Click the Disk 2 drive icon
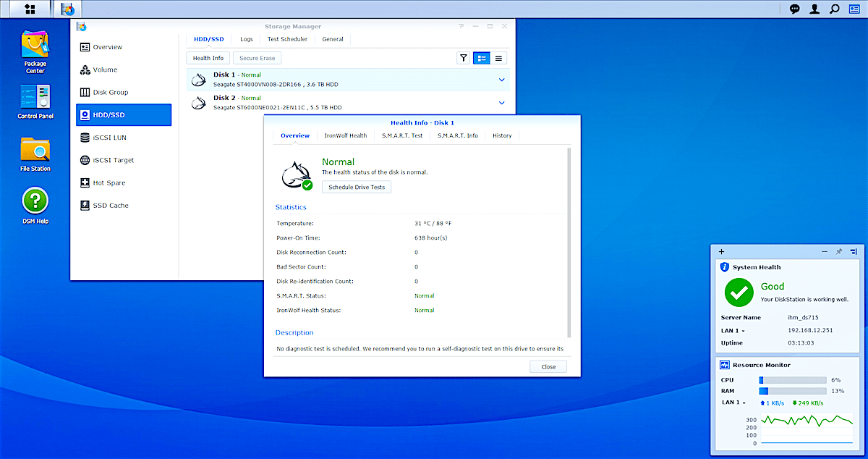868x459 pixels. tap(200, 103)
